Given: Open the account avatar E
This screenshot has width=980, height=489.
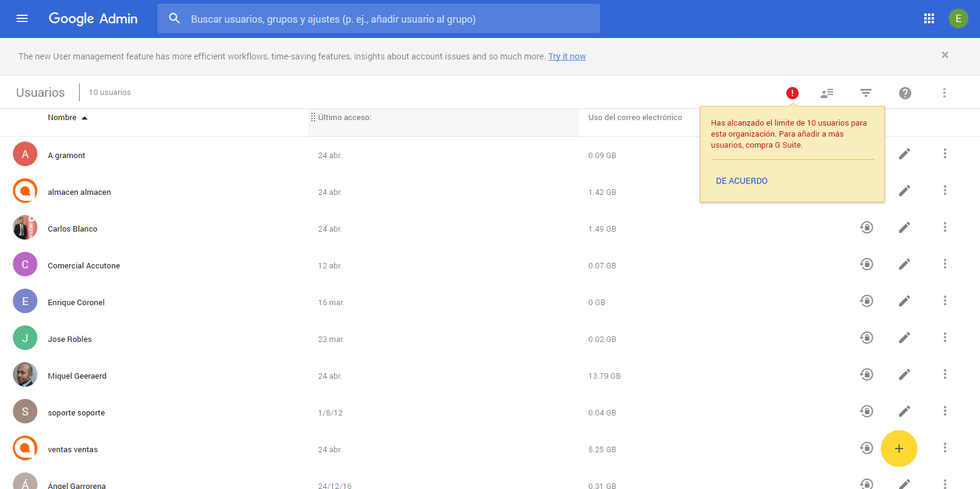Looking at the screenshot, I should (x=958, y=18).
